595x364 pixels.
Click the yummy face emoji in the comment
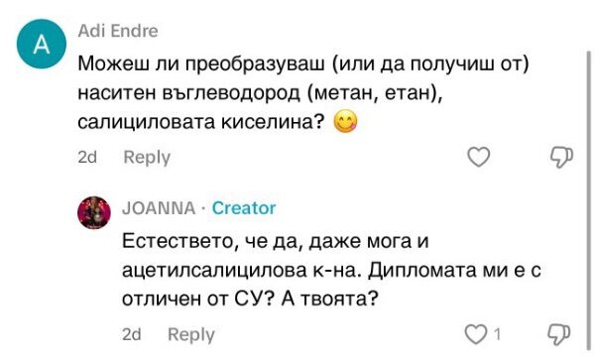pyautogui.click(x=345, y=121)
